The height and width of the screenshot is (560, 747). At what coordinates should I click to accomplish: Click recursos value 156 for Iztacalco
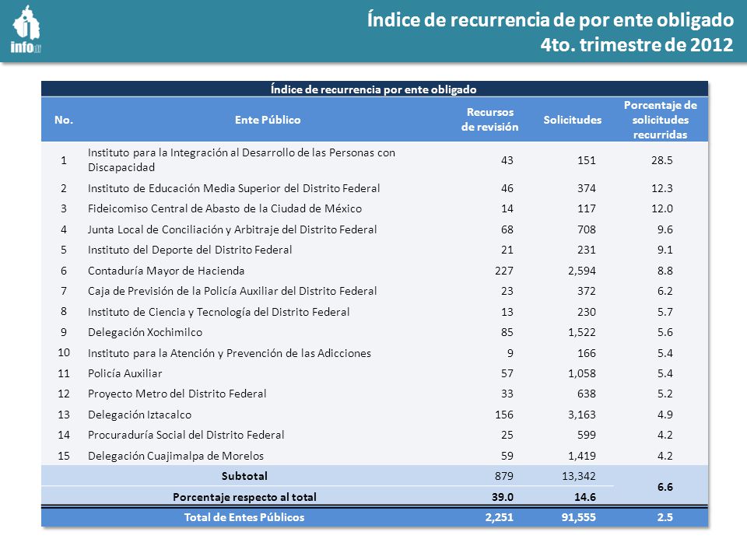tap(504, 415)
